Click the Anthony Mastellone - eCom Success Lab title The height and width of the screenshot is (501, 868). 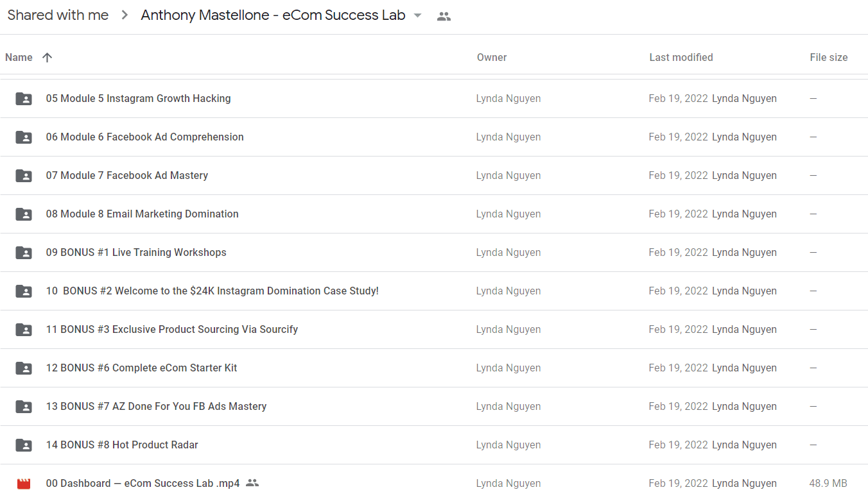point(273,15)
